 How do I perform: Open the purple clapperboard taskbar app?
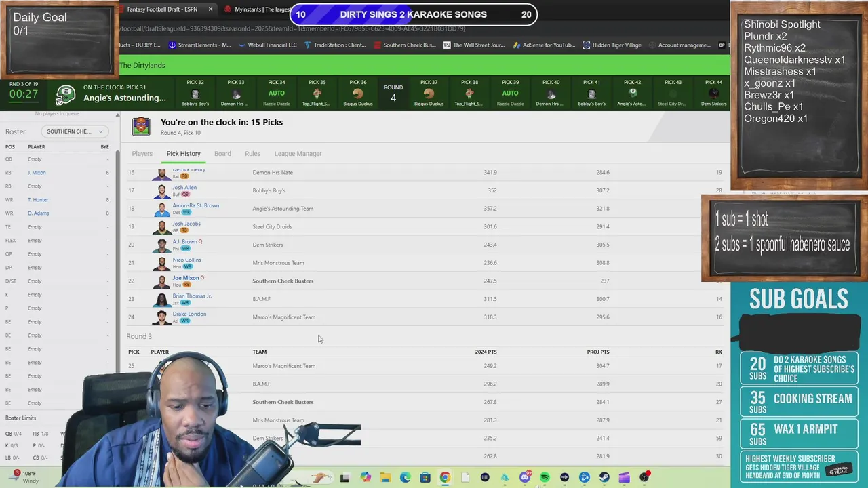point(625,478)
